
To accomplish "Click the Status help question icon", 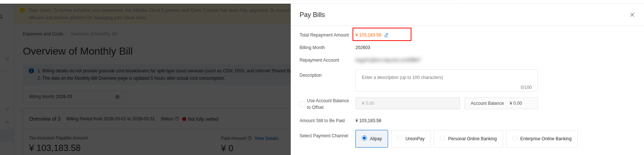I will [177, 119].
